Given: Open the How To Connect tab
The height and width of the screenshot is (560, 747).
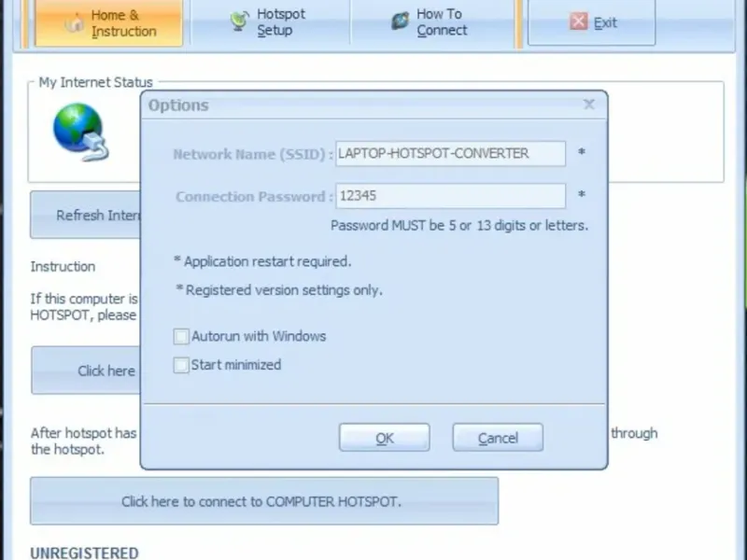Looking at the screenshot, I should click(x=431, y=21).
